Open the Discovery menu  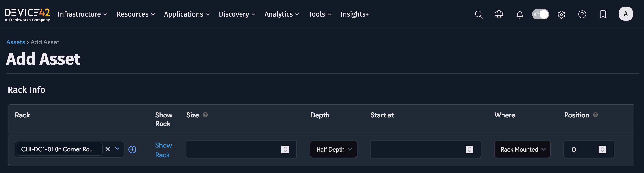237,14
